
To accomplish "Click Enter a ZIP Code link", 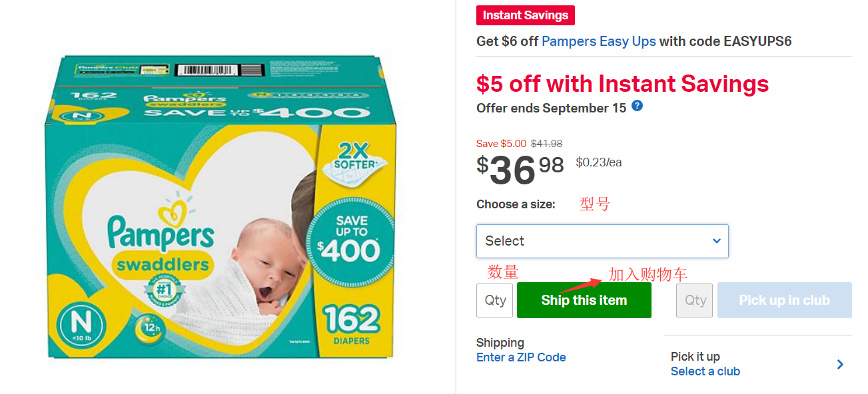I will click(521, 357).
